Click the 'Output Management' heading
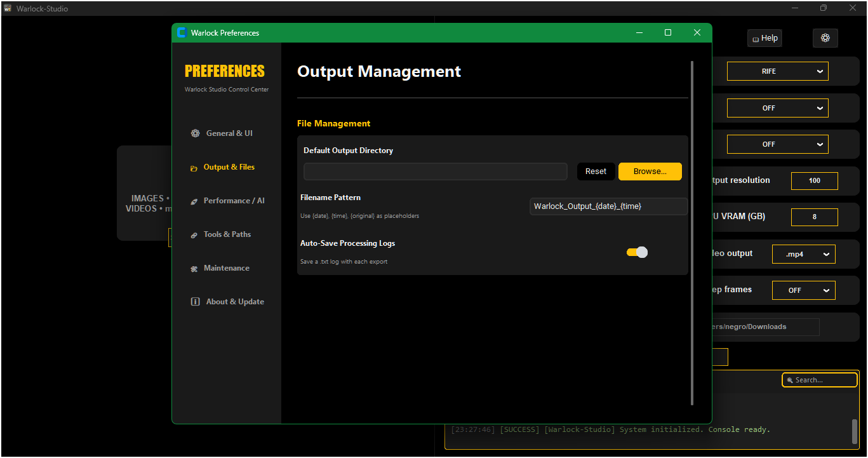868x458 pixels. click(379, 72)
